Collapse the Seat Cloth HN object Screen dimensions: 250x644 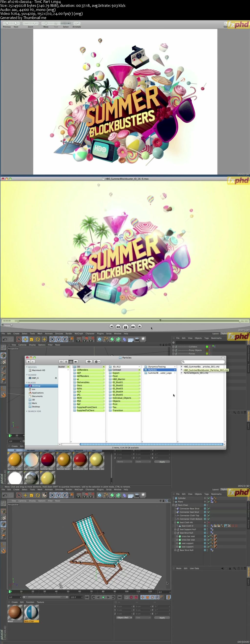pyautogui.click(x=175, y=522)
